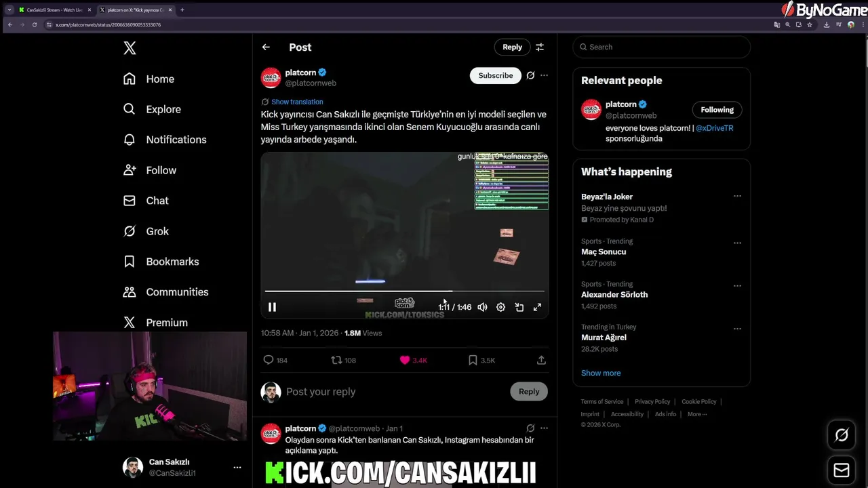Click the Reply button in the post header
This screenshot has width=868, height=488.
pos(512,47)
